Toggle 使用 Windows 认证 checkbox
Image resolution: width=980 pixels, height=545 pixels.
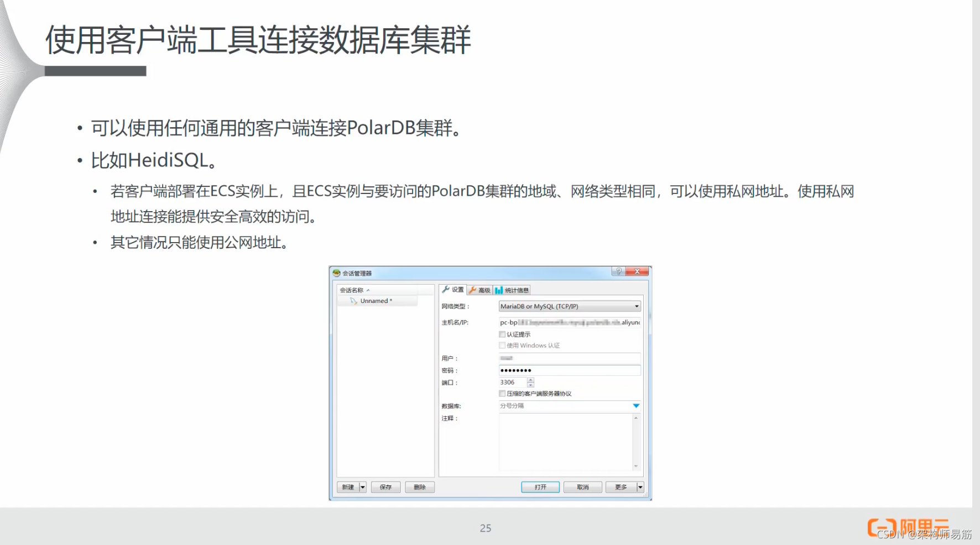(502, 345)
